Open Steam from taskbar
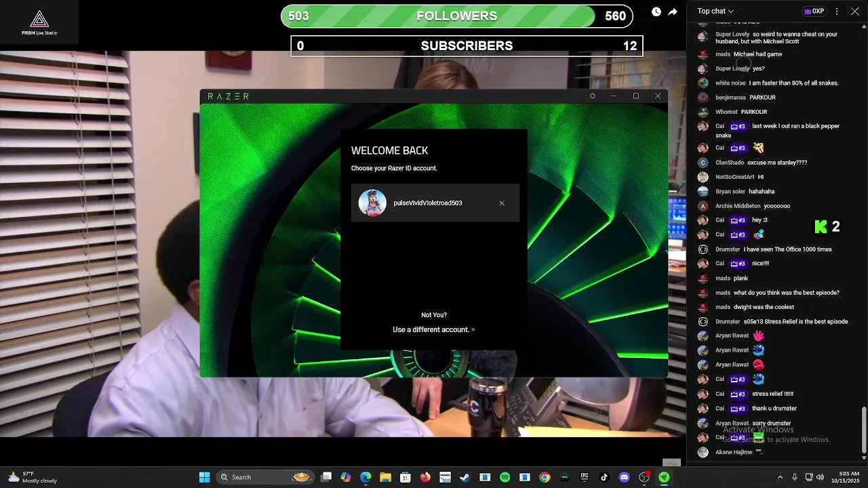This screenshot has width=868, height=488. pos(465,477)
